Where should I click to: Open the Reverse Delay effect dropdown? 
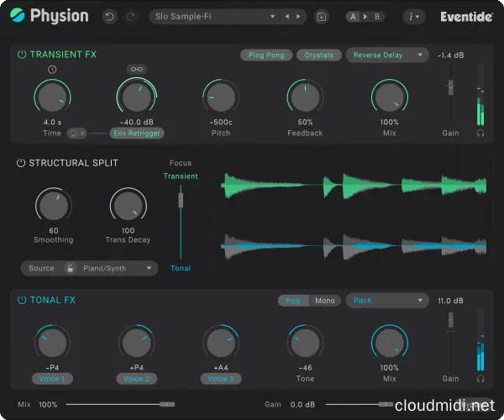pyautogui.click(x=387, y=55)
